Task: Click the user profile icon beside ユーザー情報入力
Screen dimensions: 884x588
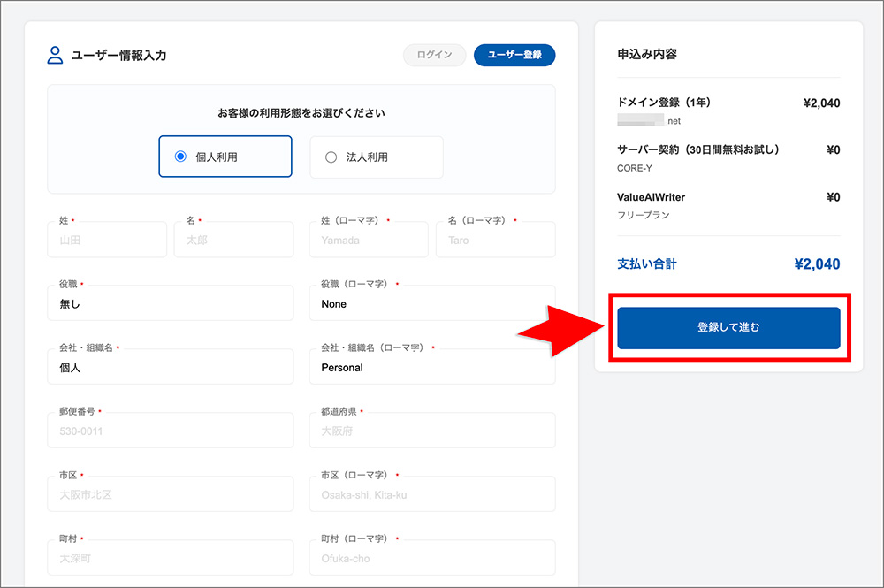Action: tap(54, 55)
